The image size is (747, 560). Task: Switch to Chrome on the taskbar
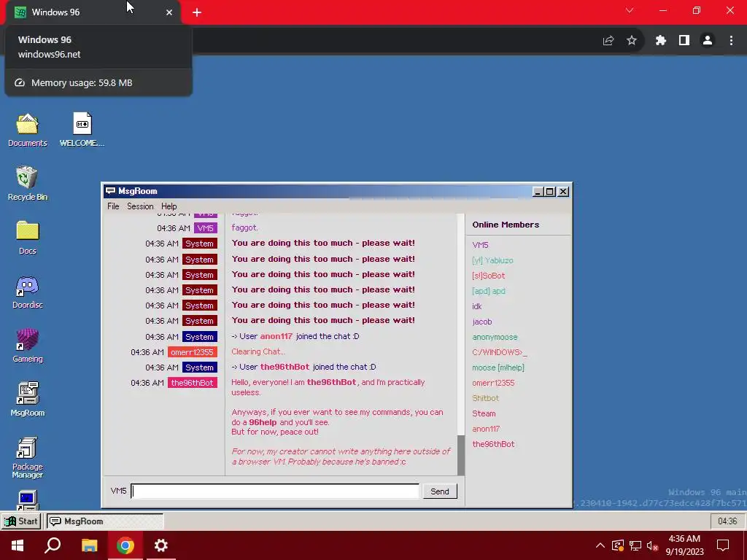[125, 545]
